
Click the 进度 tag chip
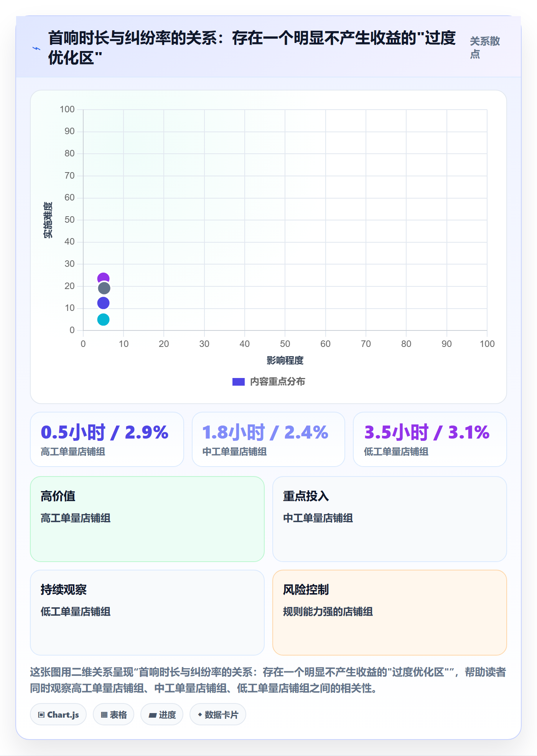162,715
